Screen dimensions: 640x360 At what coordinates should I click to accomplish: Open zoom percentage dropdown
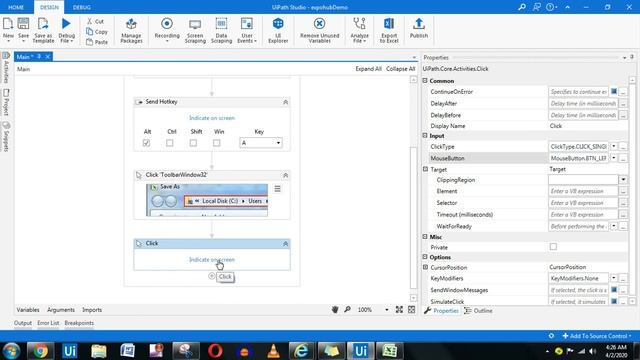click(387, 310)
